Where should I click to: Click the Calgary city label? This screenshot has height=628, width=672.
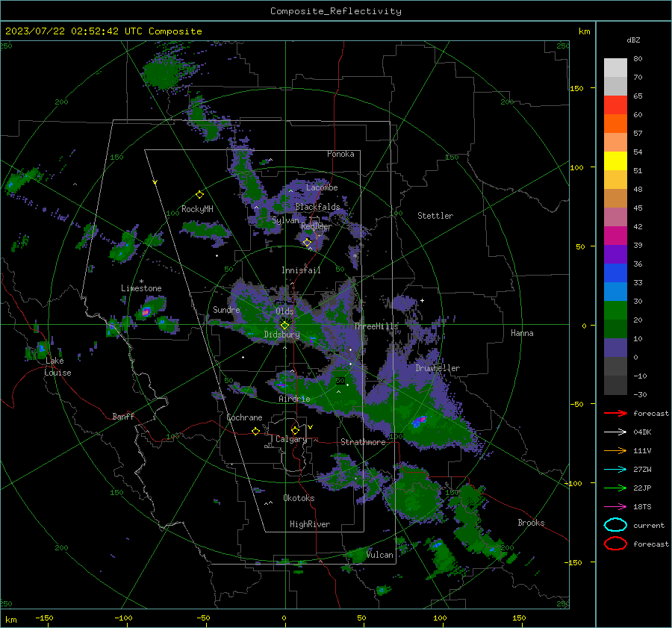pyautogui.click(x=291, y=439)
